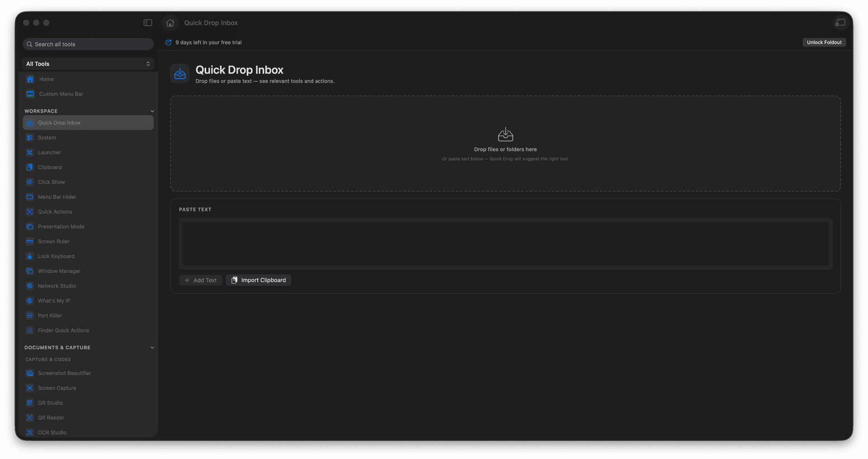The width and height of the screenshot is (868, 459).
Task: Select the Launcher tool icon
Action: point(30,153)
